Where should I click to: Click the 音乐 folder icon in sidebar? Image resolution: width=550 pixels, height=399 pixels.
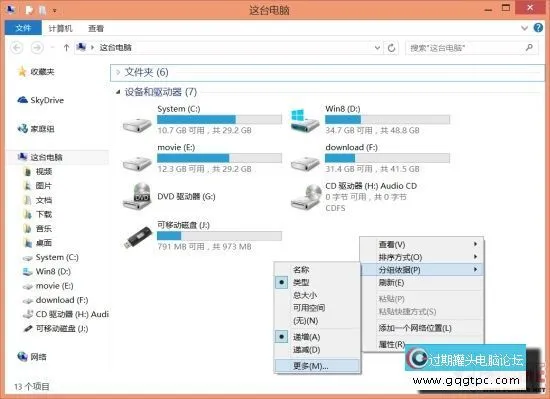tap(28, 229)
